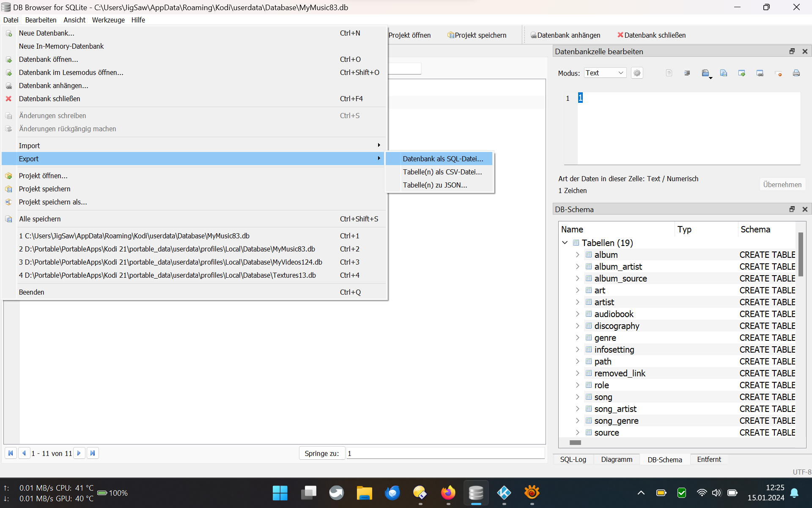Screen dimensions: 812x508
Task: Undock the Datenbankzelle bearbeiten panel
Action: point(792,51)
